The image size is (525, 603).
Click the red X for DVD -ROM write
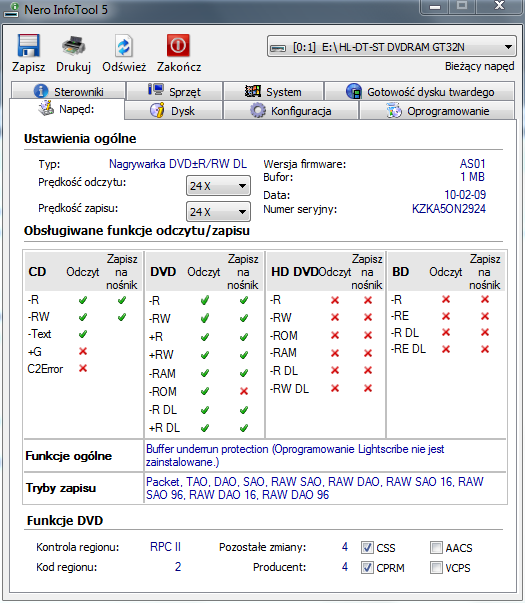(x=243, y=391)
